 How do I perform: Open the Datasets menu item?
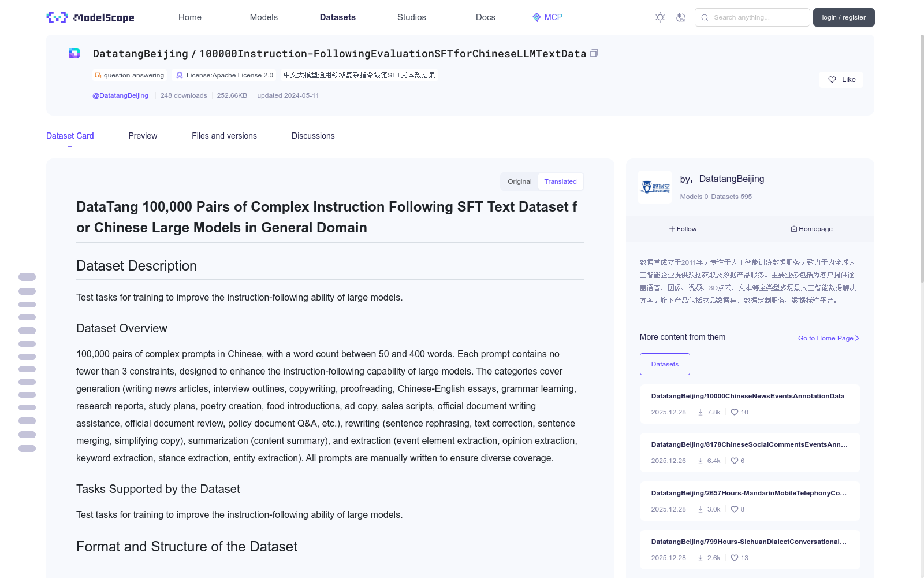point(338,17)
